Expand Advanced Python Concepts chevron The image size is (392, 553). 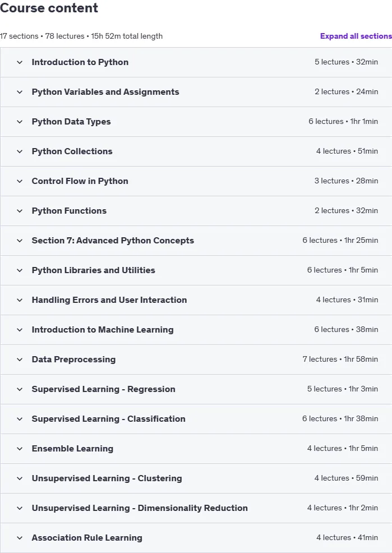(x=20, y=241)
